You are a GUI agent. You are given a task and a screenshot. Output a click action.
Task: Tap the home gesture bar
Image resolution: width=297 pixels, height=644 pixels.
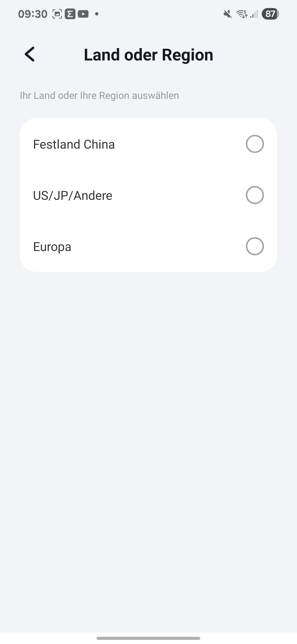pos(148,638)
